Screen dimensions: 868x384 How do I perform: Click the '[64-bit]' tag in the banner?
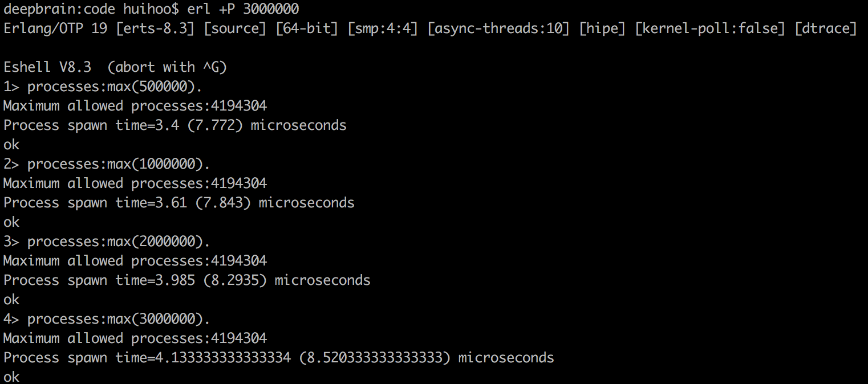(x=307, y=28)
